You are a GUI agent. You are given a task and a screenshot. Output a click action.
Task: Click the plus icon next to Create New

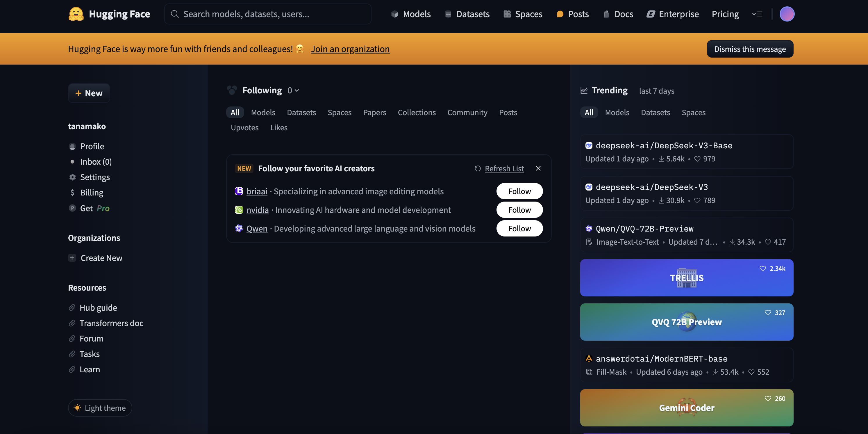(72, 258)
